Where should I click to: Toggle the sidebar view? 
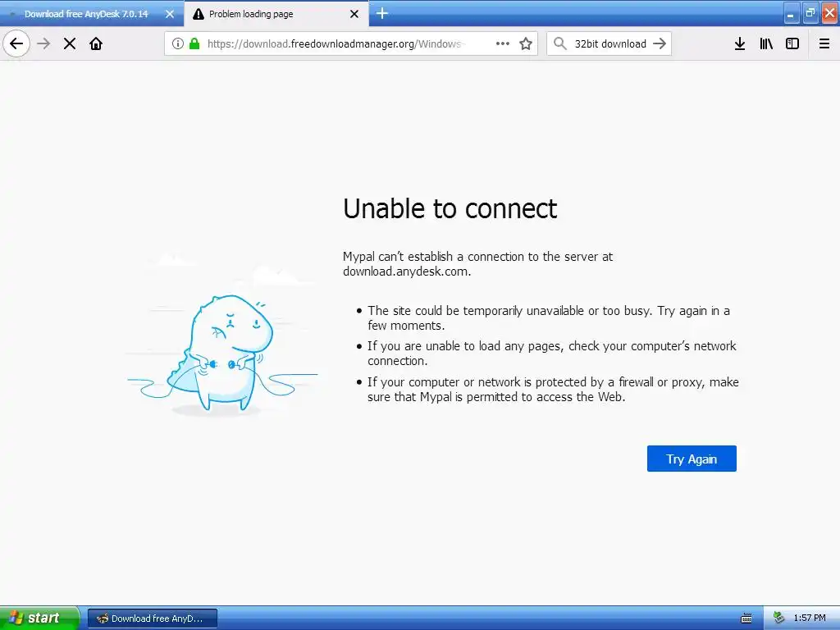[x=792, y=43]
